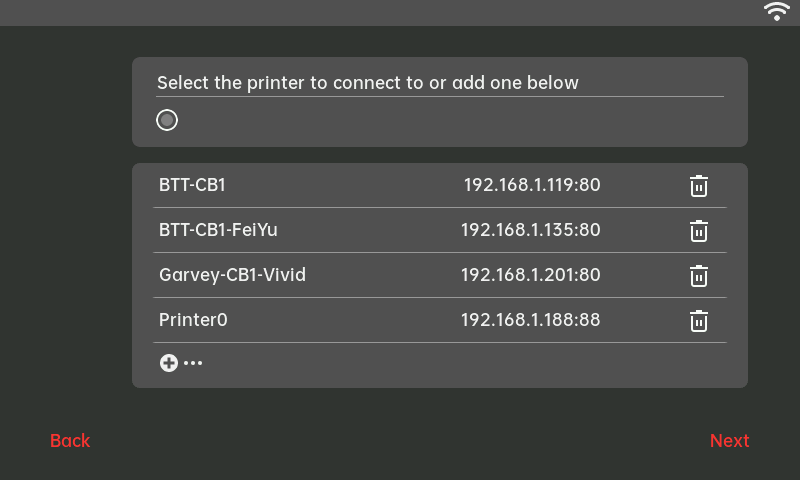Click the address 192.168.1.201:80
Screen dimensions: 800x480
click(530, 275)
